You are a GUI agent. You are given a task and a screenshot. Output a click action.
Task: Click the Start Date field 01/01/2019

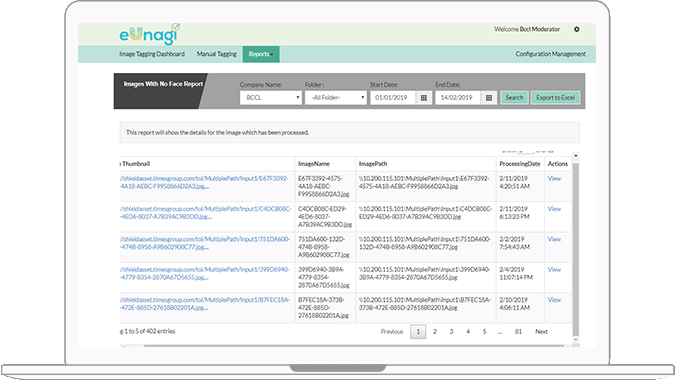[x=393, y=98]
